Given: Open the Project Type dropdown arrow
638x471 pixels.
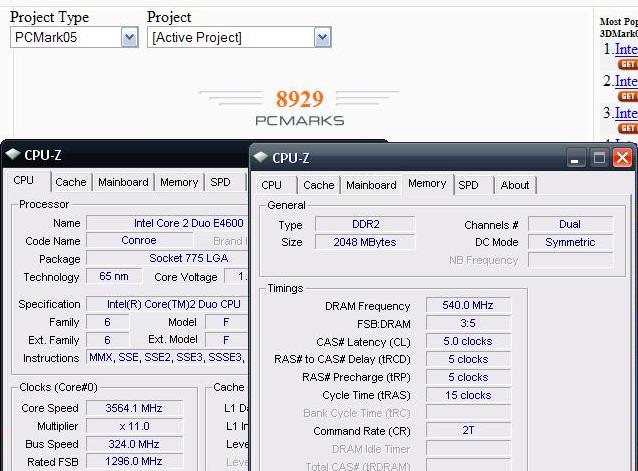Looking at the screenshot, I should [129, 37].
